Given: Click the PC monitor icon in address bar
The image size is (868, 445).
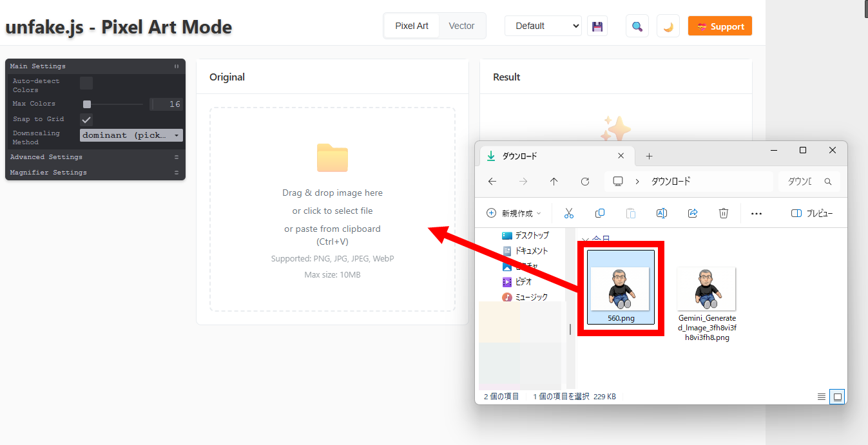Looking at the screenshot, I should coord(618,182).
